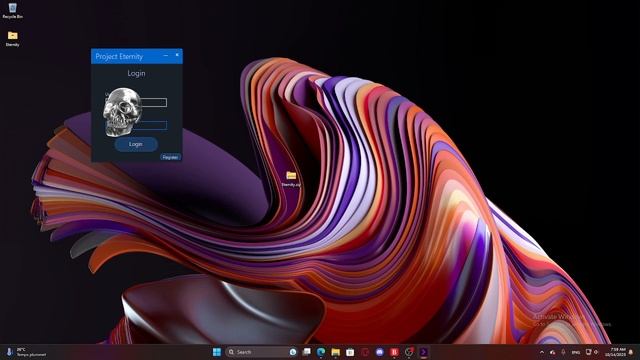Open the purple round app in taskbar
The image size is (640, 360).
click(380, 352)
